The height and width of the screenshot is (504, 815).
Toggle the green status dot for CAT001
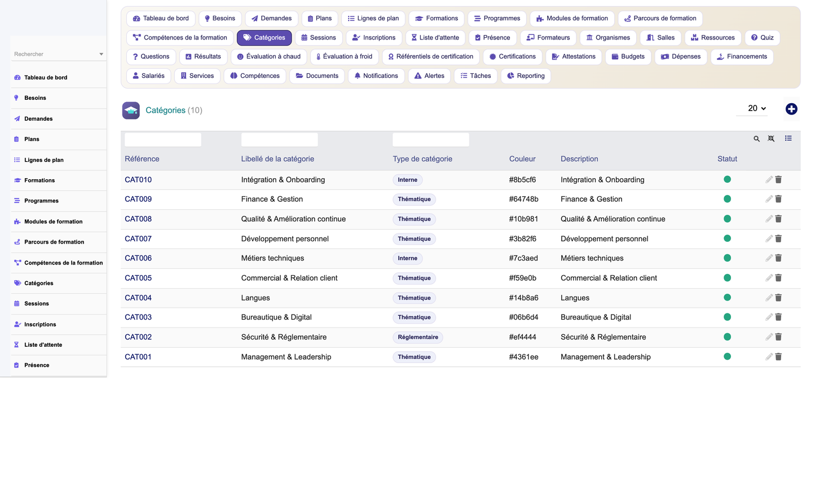pyautogui.click(x=727, y=356)
